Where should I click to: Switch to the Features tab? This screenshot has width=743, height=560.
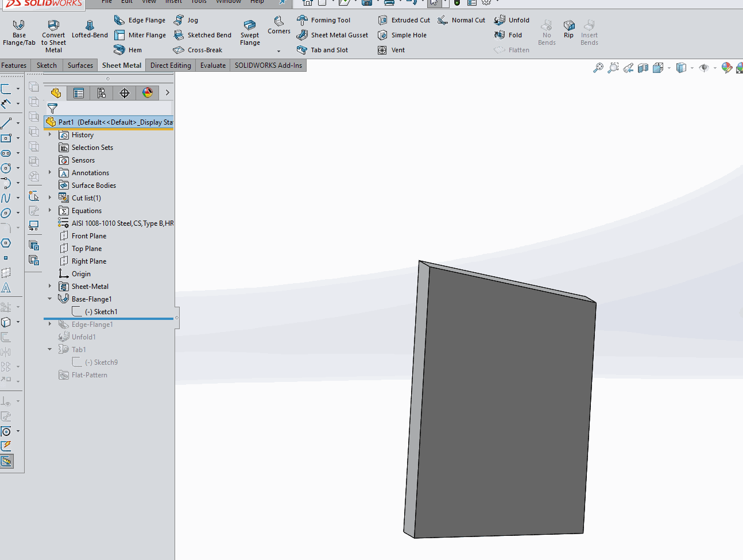pyautogui.click(x=14, y=65)
